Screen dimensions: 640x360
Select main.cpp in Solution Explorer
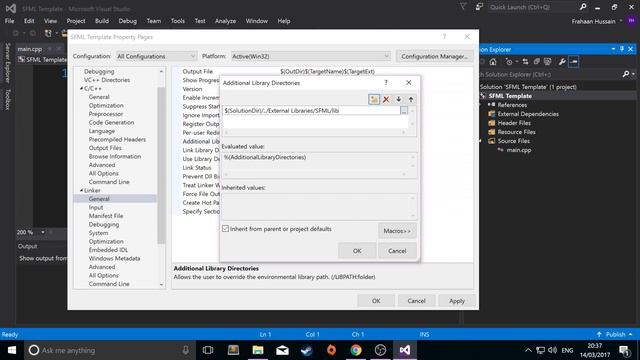(x=519, y=150)
